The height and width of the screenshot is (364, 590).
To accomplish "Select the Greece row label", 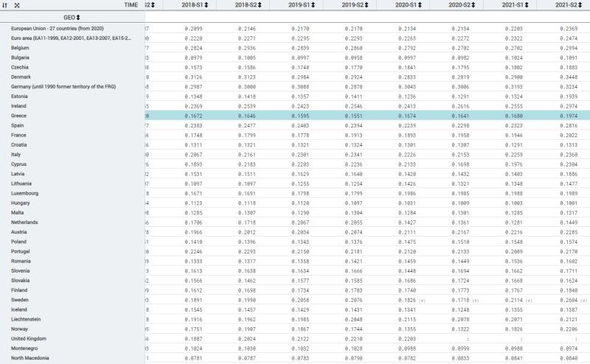I will click(x=20, y=116).
